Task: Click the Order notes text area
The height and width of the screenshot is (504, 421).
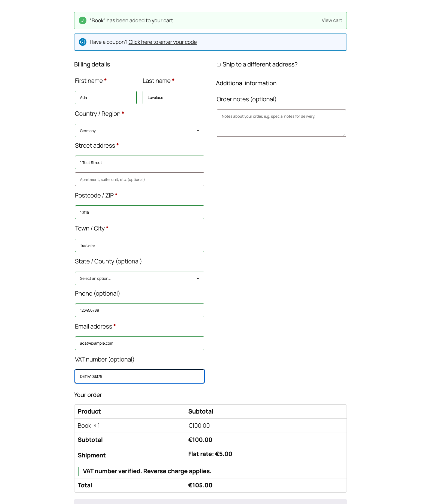Action: click(x=281, y=123)
